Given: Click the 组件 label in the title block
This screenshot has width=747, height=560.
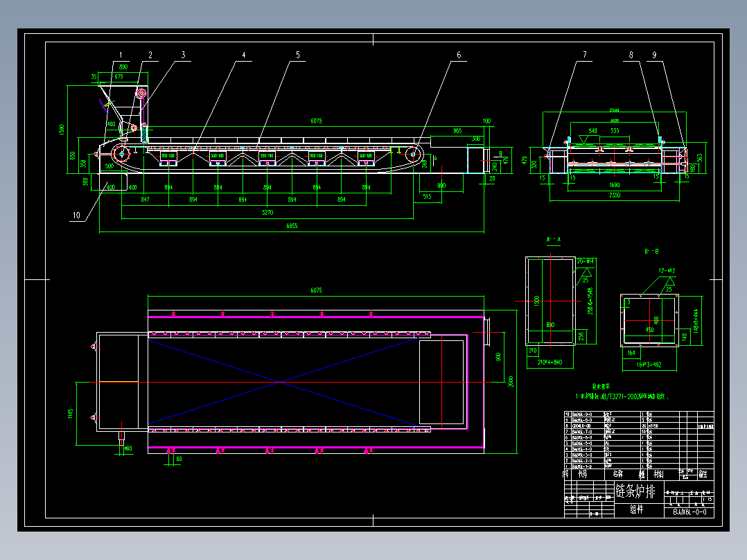Looking at the screenshot, I should (x=636, y=509).
